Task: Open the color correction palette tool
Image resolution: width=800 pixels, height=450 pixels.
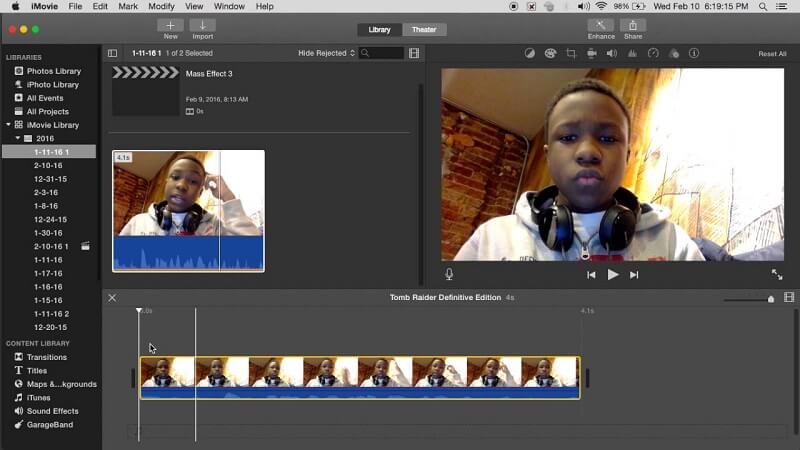Action: 550,53
